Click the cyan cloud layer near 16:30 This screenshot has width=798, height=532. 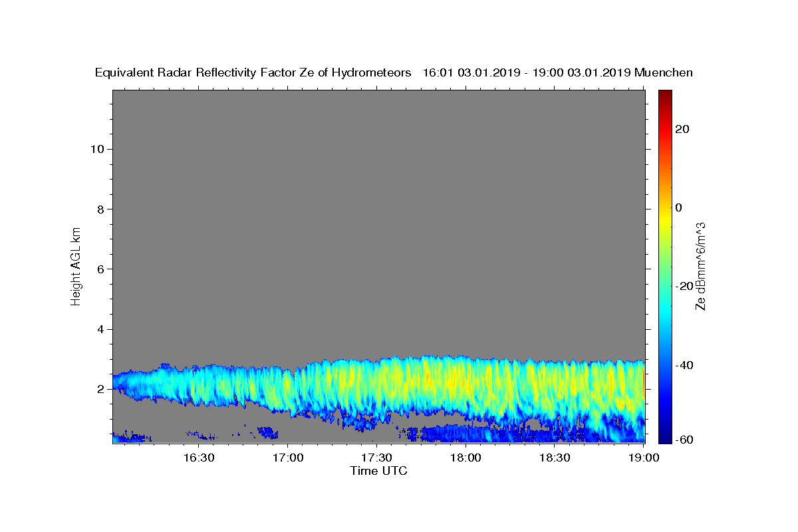(x=199, y=384)
